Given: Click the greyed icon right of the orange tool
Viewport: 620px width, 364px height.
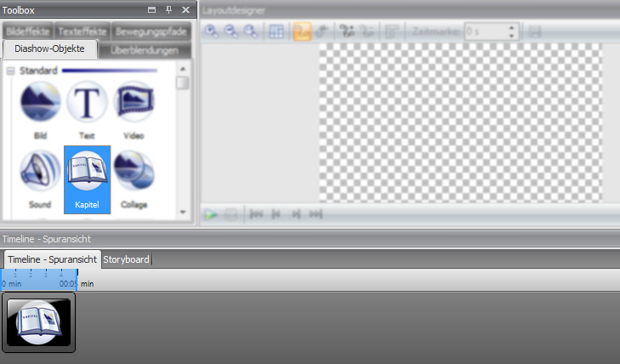Looking at the screenshot, I should (x=321, y=31).
